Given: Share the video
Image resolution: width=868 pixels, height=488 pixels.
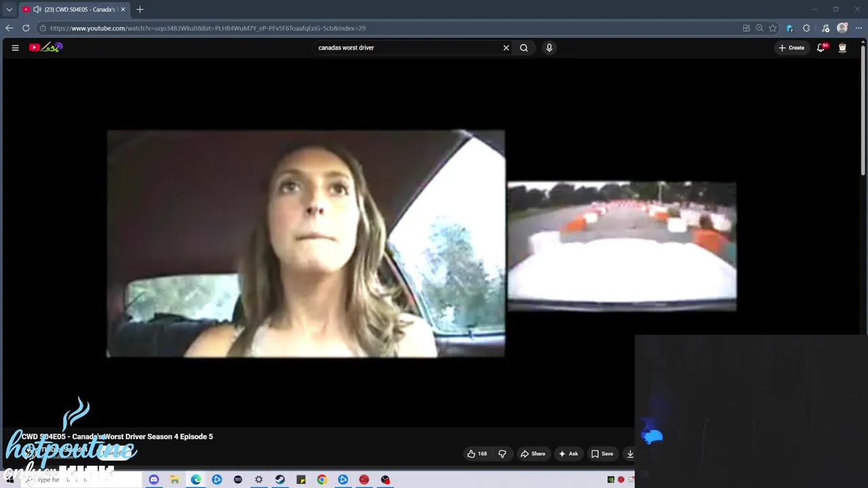Looking at the screenshot, I should pyautogui.click(x=533, y=454).
